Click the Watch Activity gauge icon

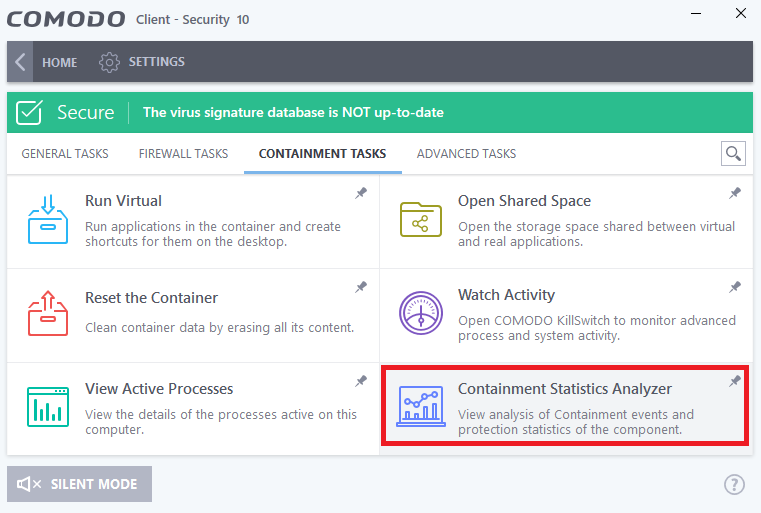[x=421, y=313]
